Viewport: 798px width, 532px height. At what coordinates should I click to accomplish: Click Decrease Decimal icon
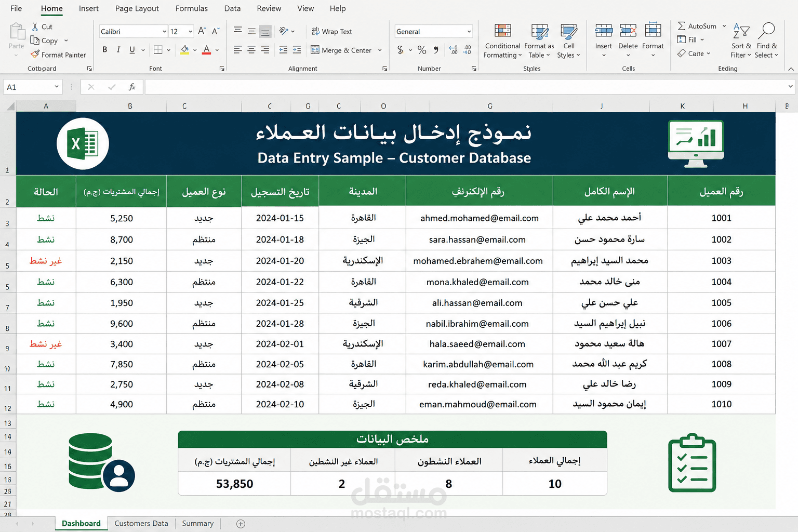point(467,50)
